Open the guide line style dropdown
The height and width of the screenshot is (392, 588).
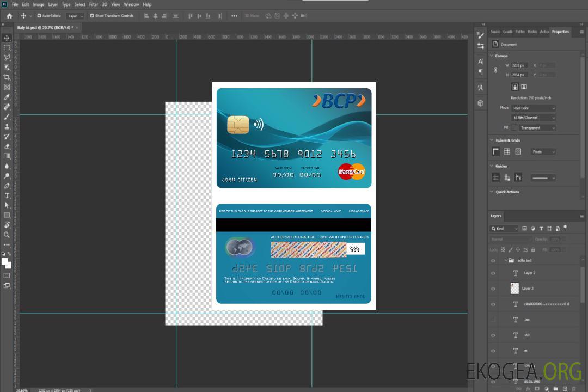click(543, 178)
